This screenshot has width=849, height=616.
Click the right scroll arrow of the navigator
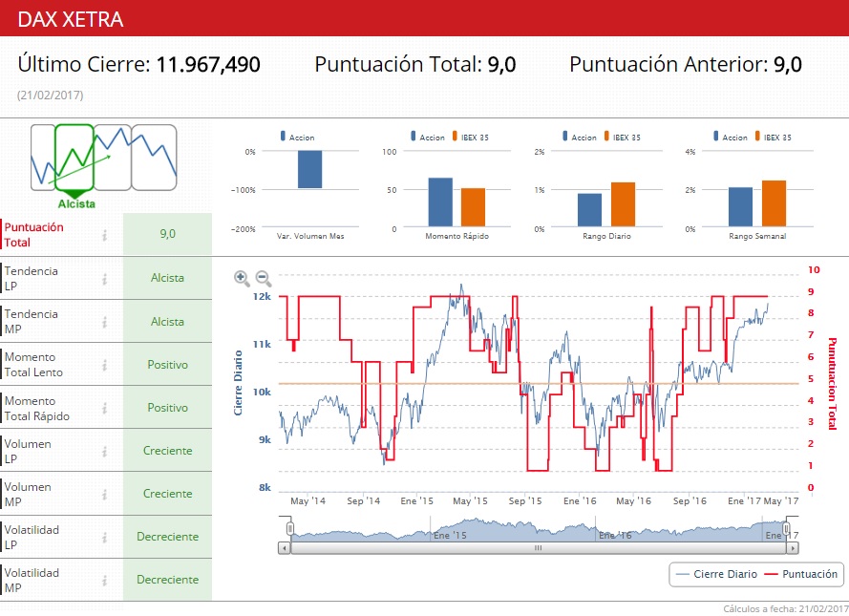792,548
